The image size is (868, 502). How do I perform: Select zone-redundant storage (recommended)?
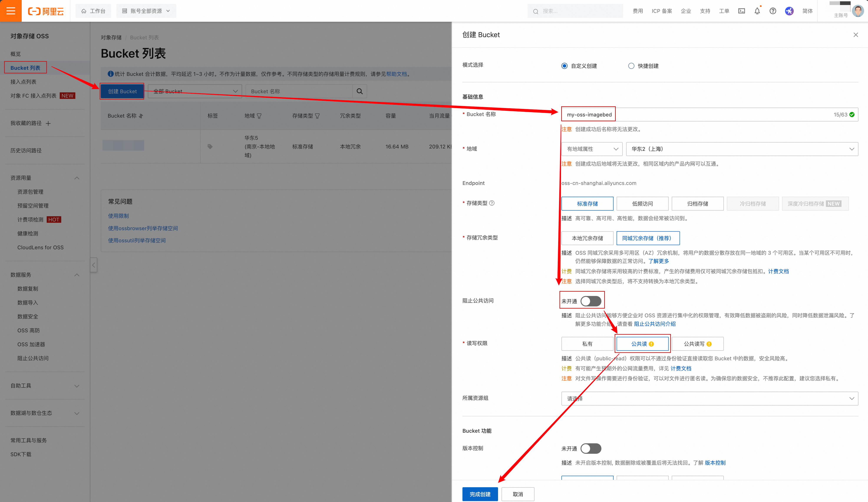pyautogui.click(x=648, y=238)
